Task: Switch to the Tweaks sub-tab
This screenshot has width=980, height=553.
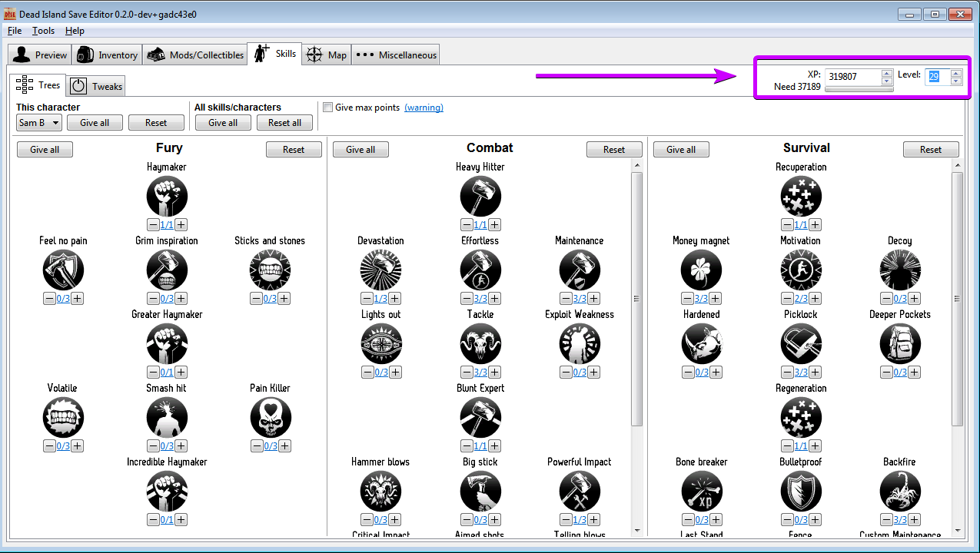Action: click(x=97, y=86)
